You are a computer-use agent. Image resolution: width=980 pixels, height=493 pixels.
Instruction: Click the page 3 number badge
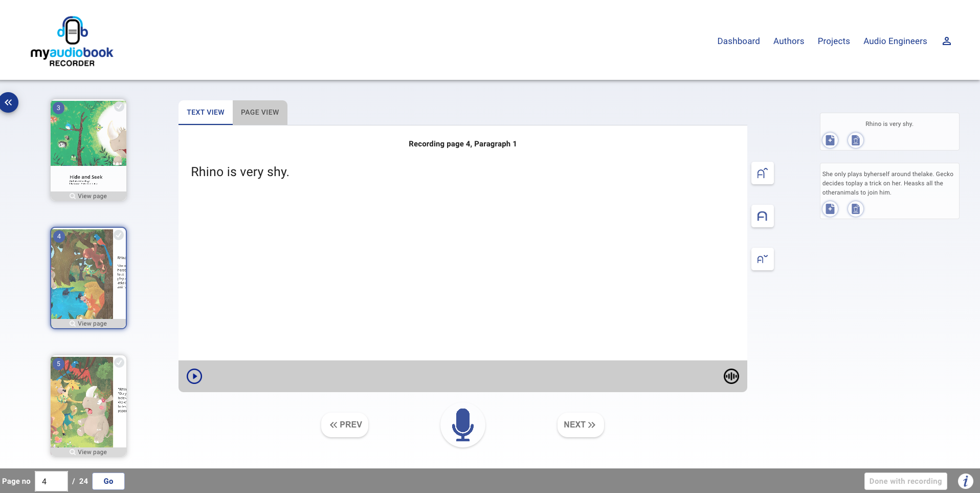58,108
